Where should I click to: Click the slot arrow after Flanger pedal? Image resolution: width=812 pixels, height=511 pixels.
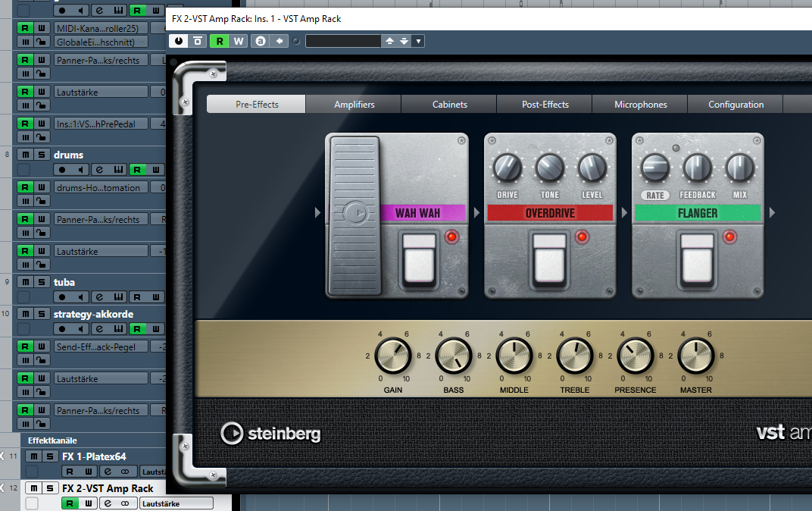tap(772, 212)
